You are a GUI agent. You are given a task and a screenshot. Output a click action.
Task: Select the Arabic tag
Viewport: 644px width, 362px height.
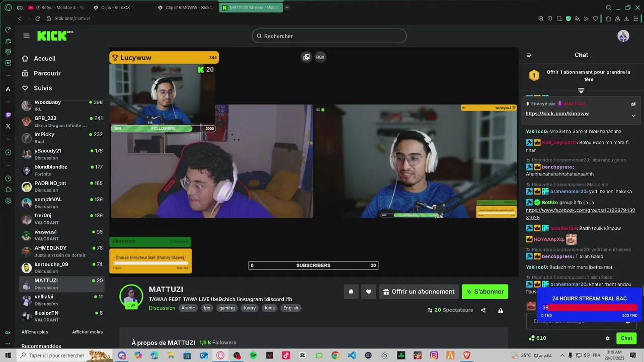pos(188,308)
